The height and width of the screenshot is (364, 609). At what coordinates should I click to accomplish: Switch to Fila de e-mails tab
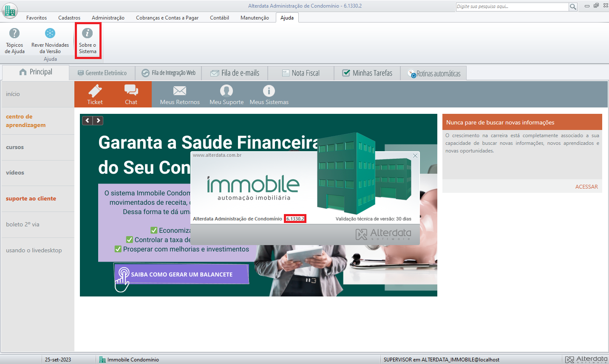235,73
